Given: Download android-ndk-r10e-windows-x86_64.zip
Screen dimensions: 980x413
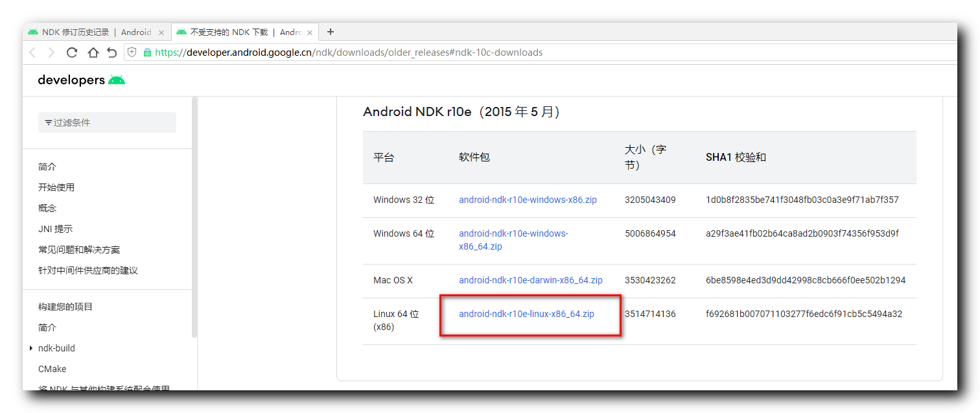Looking at the screenshot, I should pos(513,240).
